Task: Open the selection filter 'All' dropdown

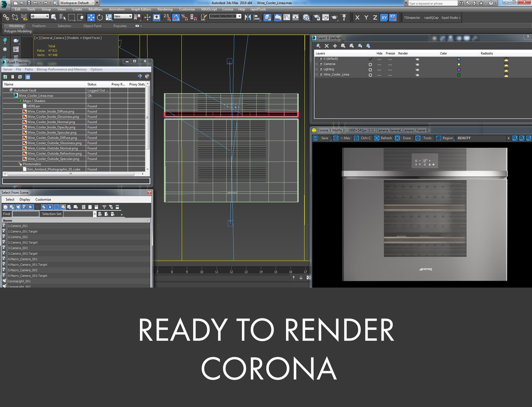Action: point(40,16)
